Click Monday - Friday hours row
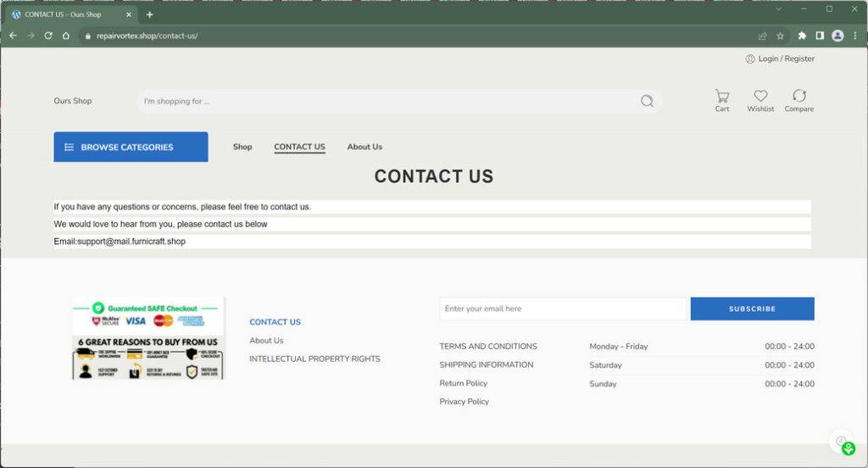This screenshot has height=468, width=868. click(702, 346)
